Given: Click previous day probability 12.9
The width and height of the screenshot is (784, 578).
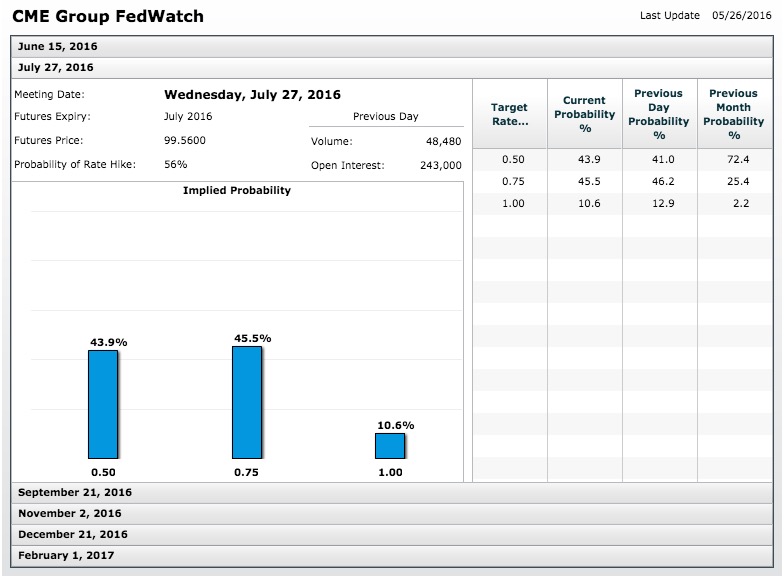Looking at the screenshot, I should [663, 204].
